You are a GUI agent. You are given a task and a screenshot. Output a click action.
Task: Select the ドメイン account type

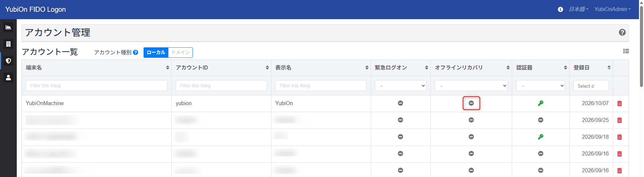coord(180,52)
